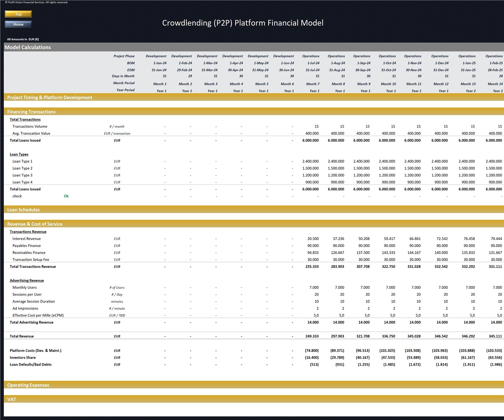The width and height of the screenshot is (504, 420).
Task: Expand the Operating Expenses section band
Action: coord(254,385)
